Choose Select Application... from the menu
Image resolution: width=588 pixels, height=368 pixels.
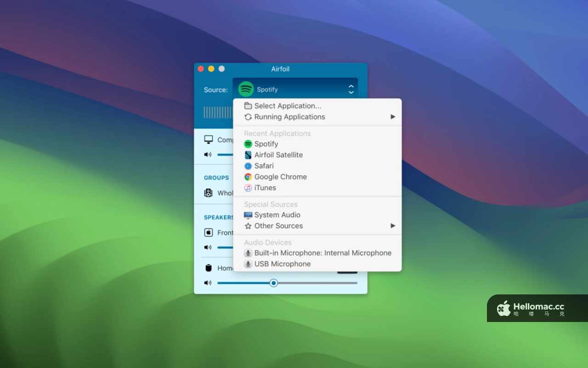tap(317, 106)
